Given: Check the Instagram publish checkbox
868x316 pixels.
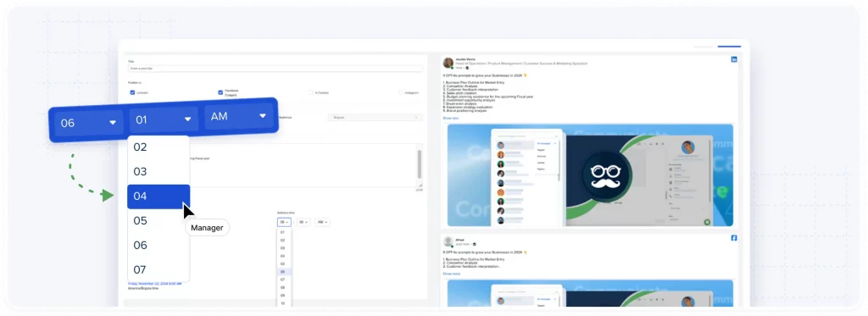Looking at the screenshot, I should click(x=401, y=92).
